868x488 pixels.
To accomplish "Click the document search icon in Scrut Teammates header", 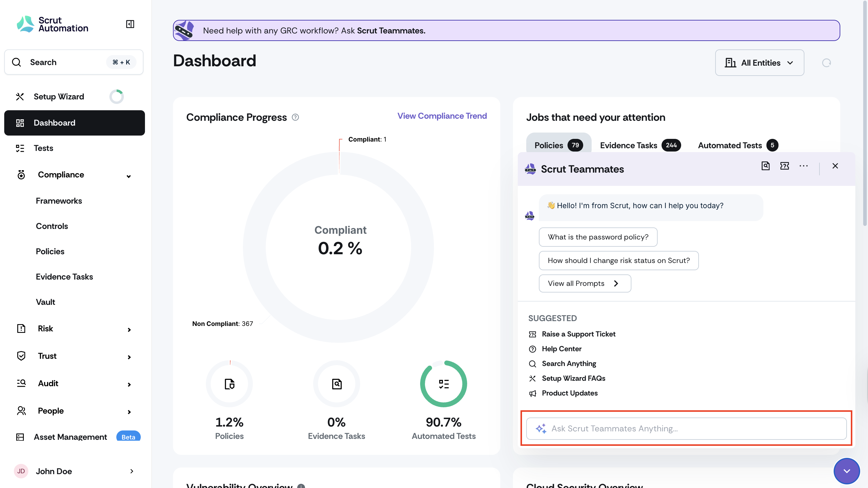I will [765, 166].
